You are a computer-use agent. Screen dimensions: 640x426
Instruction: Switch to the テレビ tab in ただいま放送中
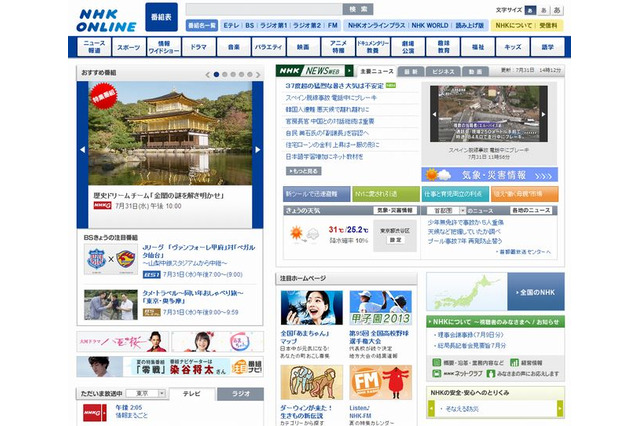(x=191, y=394)
